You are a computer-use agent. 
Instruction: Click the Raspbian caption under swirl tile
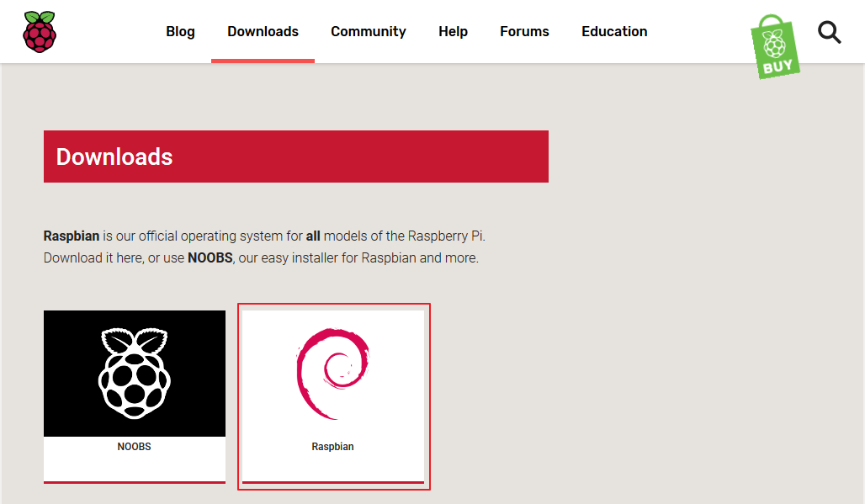point(333,447)
